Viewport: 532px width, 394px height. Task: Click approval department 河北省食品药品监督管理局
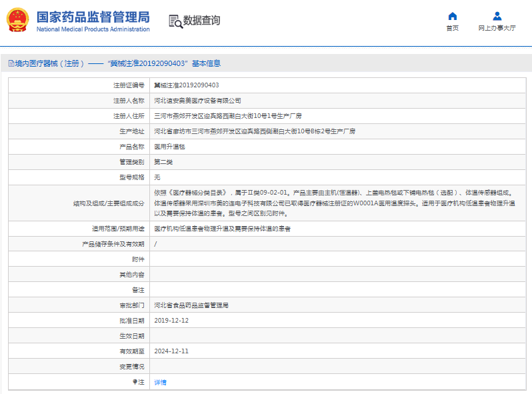click(x=191, y=305)
